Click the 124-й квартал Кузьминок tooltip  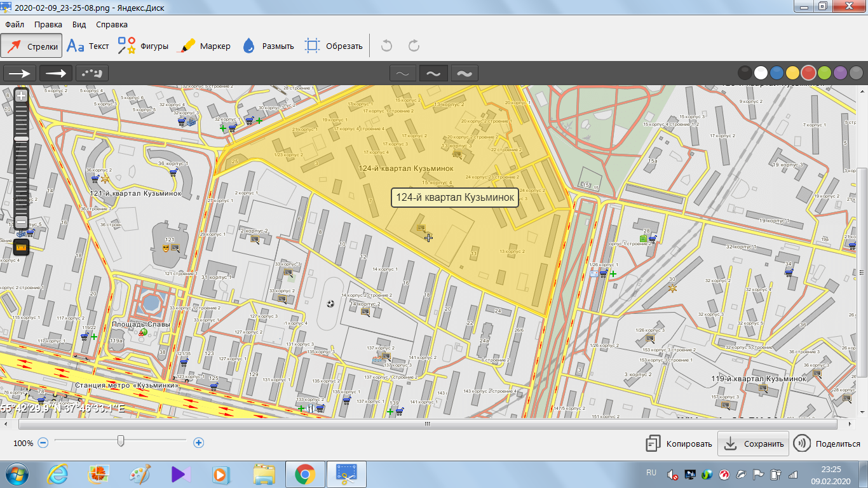click(455, 198)
